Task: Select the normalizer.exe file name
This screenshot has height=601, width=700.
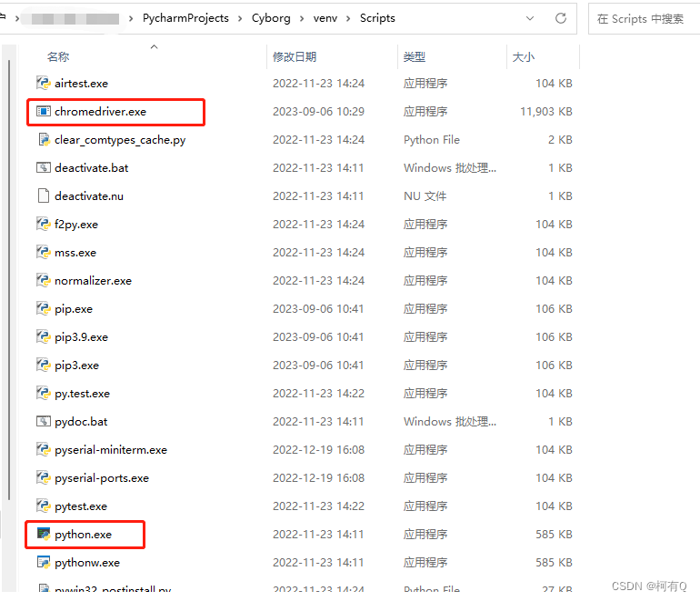Action: point(93,281)
